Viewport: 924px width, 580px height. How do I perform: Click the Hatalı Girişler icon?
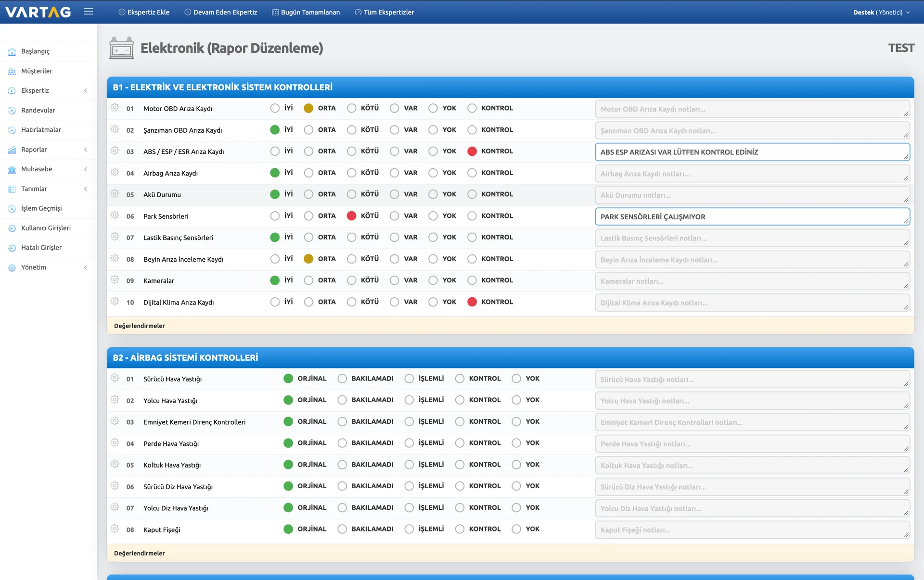pyautogui.click(x=12, y=248)
